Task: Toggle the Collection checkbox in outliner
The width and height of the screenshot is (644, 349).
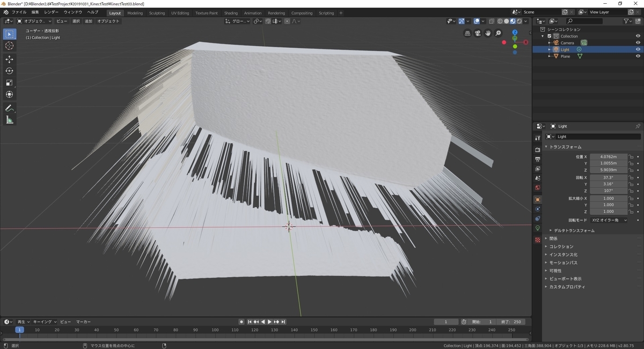Action: [549, 36]
